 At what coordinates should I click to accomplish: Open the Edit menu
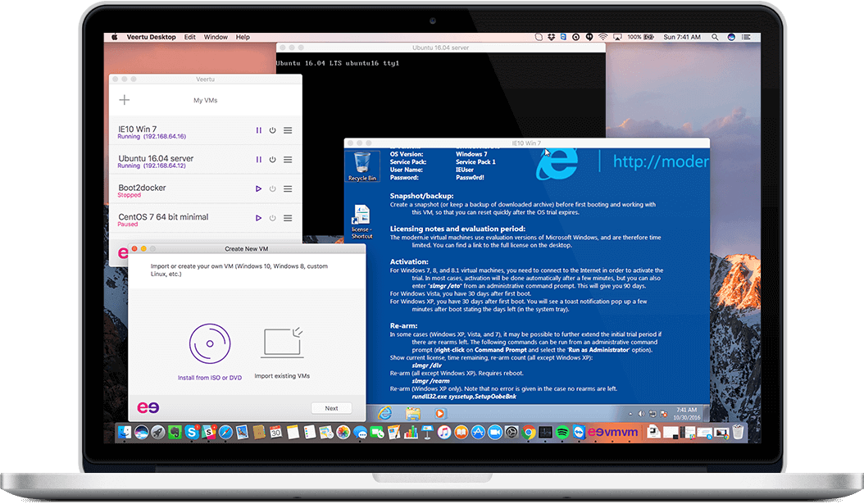(189, 37)
